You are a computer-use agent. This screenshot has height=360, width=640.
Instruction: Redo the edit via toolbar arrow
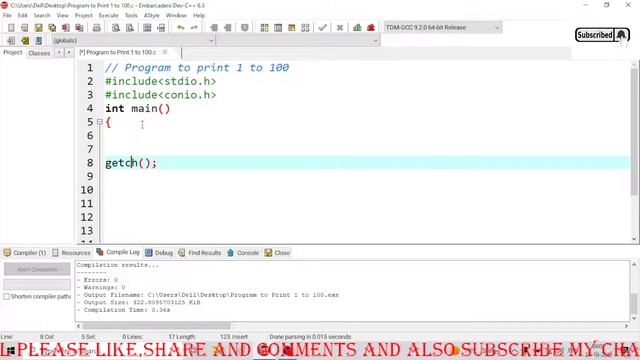(194, 27)
